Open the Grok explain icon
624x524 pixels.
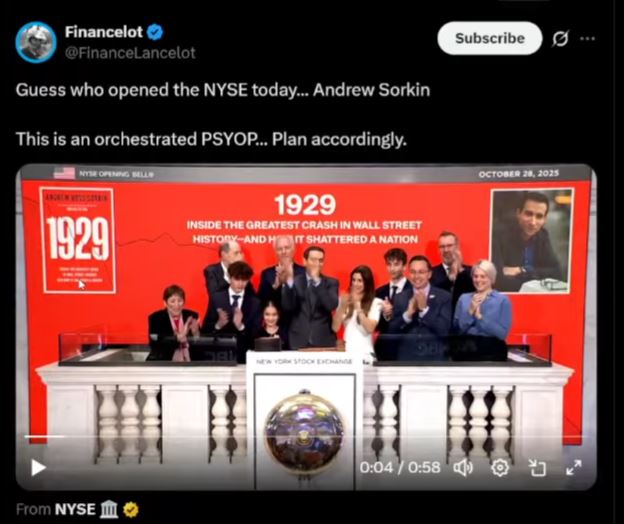[560, 39]
